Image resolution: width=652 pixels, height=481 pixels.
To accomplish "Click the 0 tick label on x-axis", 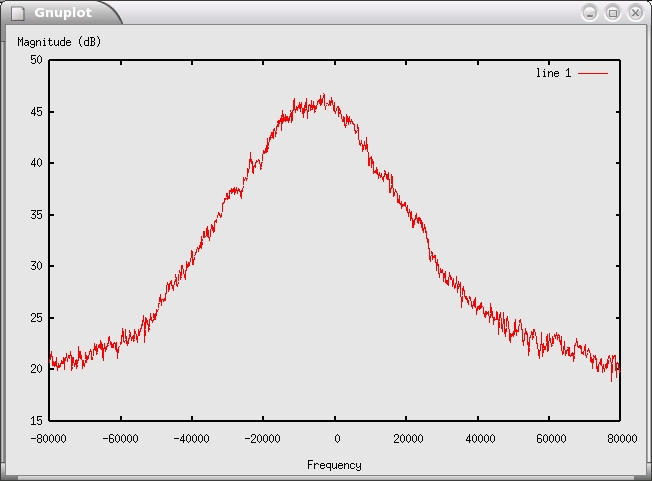I will 336,438.
